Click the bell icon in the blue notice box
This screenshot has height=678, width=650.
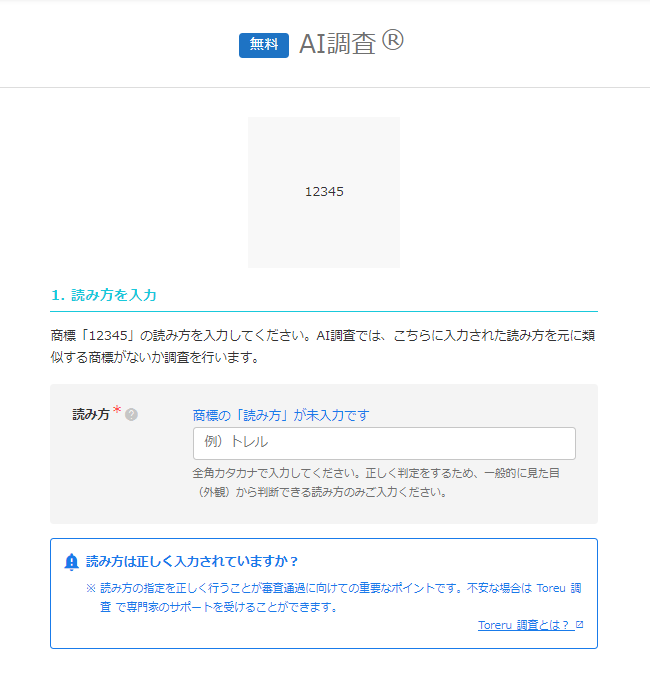click(x=71, y=562)
